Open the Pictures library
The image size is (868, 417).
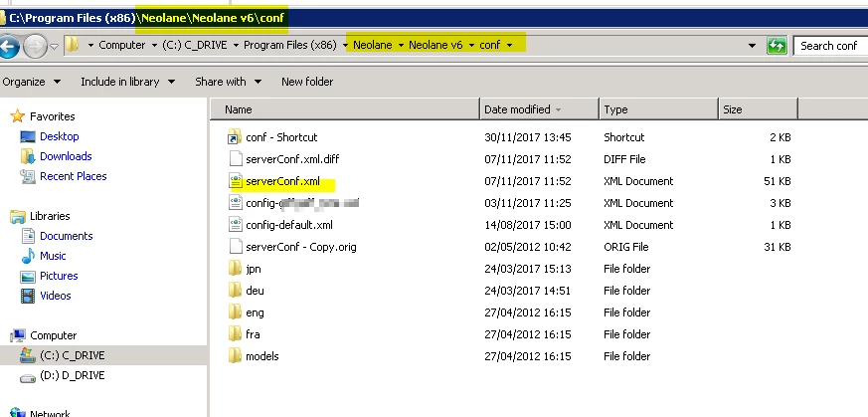(59, 276)
